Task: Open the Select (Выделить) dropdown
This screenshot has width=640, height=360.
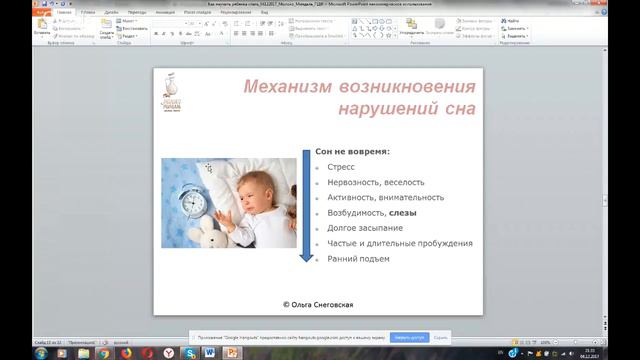Action: point(515,36)
